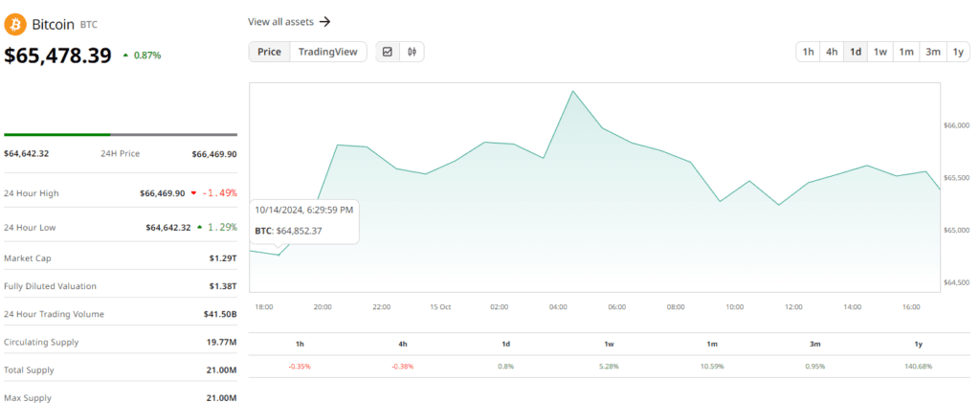980x403 pixels.
Task: Click the 4h performance value -0.38%
Action: 403,366
